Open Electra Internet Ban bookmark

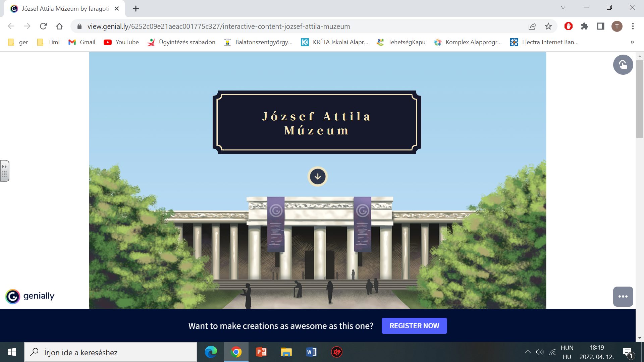coord(544,42)
